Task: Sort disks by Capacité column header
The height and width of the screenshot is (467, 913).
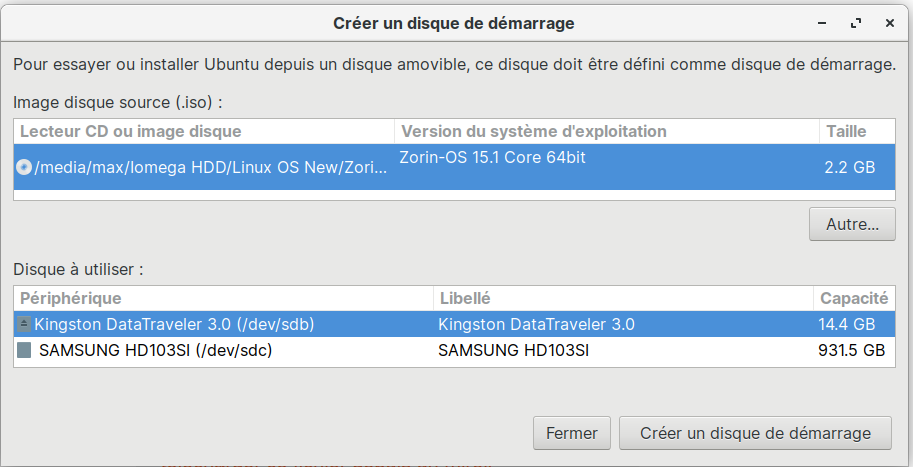Action: tap(854, 298)
